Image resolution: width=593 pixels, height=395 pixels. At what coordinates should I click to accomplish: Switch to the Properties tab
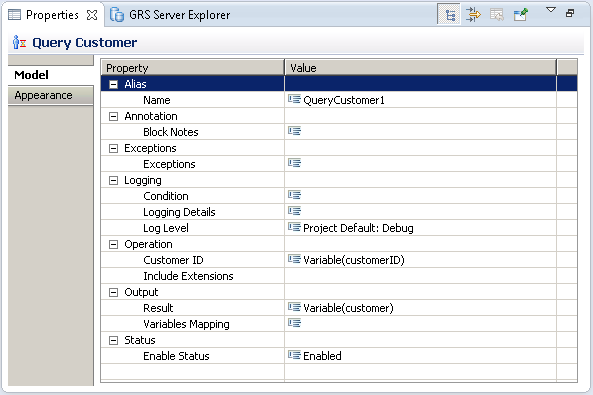(x=52, y=15)
